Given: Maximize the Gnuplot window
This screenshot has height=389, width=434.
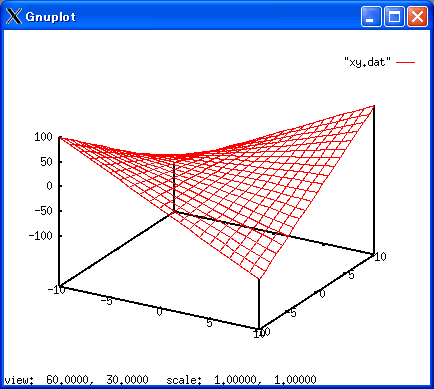Looking at the screenshot, I should (394, 17).
